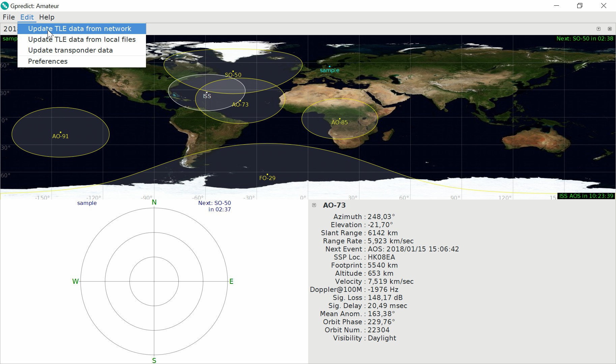Click the S compass marker on polar plot
Screen dimensions: 616x364
click(154, 360)
